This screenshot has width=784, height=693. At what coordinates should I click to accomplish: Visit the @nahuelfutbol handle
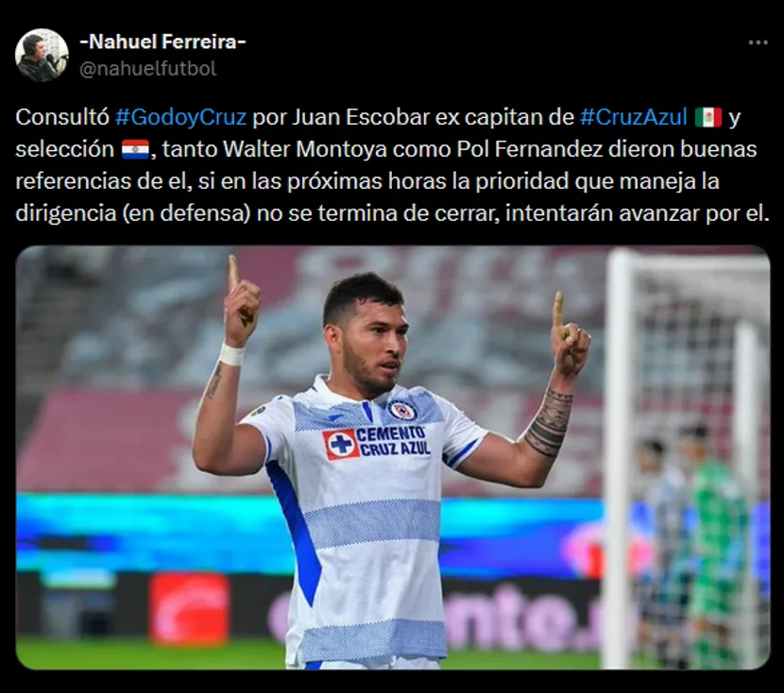coord(148,69)
